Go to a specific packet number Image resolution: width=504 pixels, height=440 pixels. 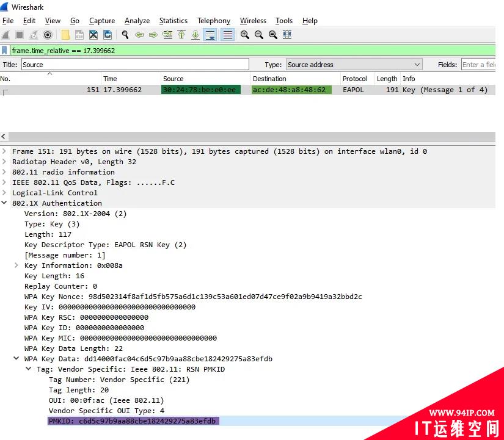click(x=167, y=35)
